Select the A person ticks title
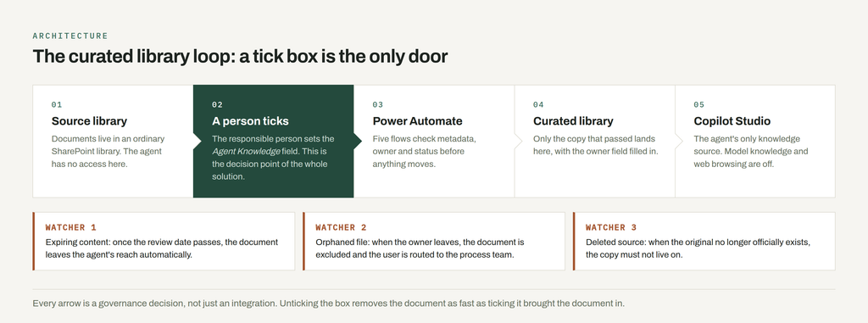The image size is (868, 323). (x=250, y=120)
